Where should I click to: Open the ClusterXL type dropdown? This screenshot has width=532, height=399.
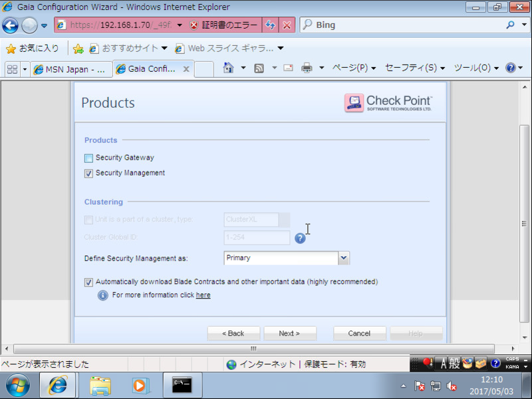[x=257, y=219]
